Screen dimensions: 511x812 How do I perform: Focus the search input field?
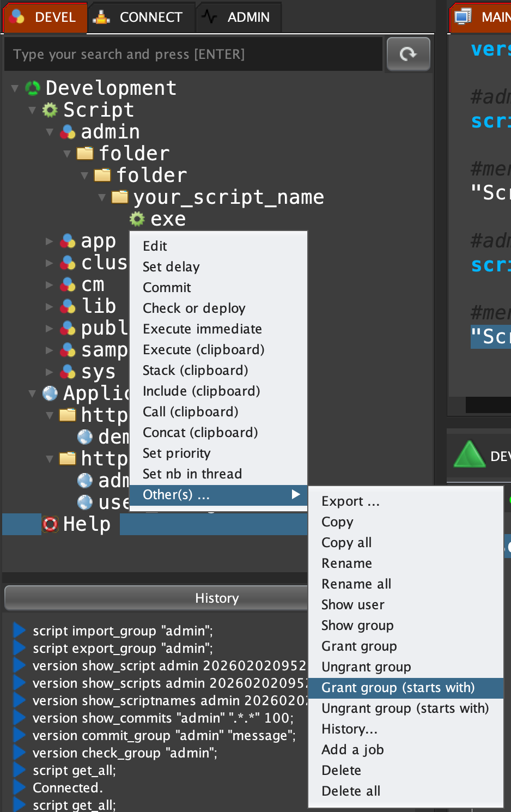coord(193,54)
